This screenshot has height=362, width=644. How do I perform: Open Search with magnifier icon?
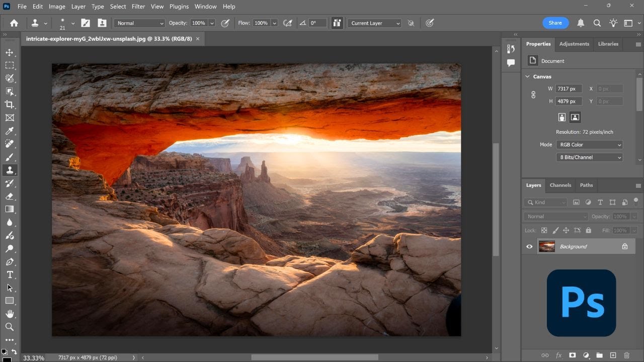(597, 23)
